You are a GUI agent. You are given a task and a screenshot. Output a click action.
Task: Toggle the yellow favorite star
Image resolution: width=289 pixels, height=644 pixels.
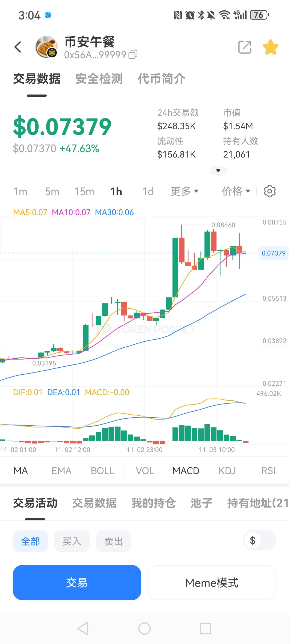coord(270,47)
